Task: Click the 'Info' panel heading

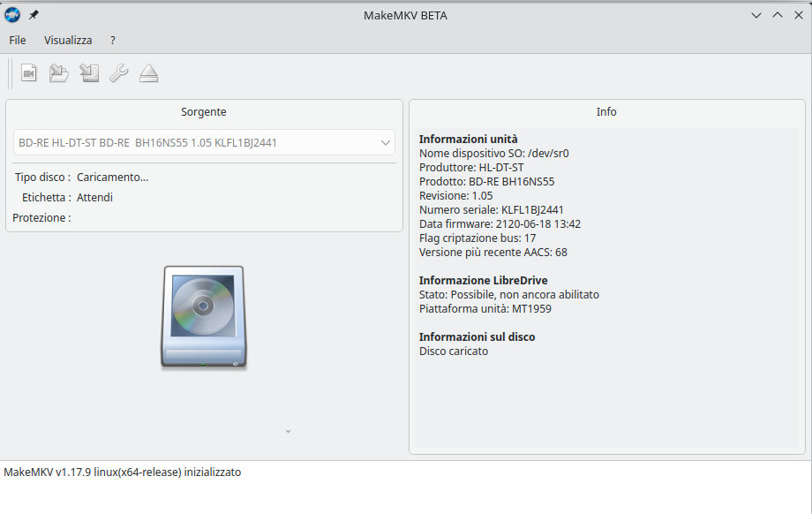Action: pos(606,112)
